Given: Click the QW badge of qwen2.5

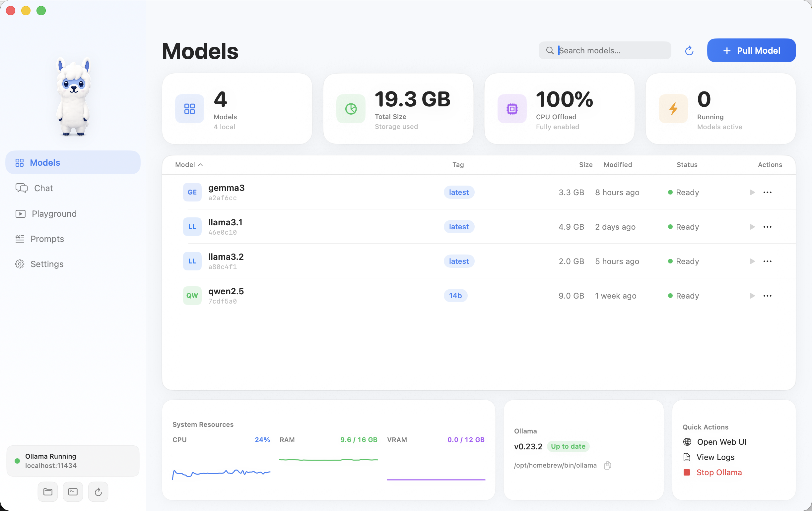Looking at the screenshot, I should point(192,296).
